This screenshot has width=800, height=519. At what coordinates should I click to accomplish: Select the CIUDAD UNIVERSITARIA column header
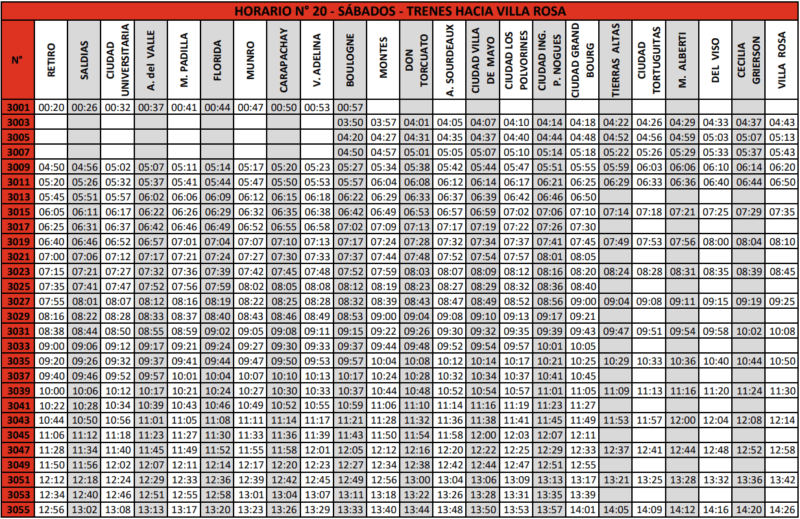[x=117, y=60]
